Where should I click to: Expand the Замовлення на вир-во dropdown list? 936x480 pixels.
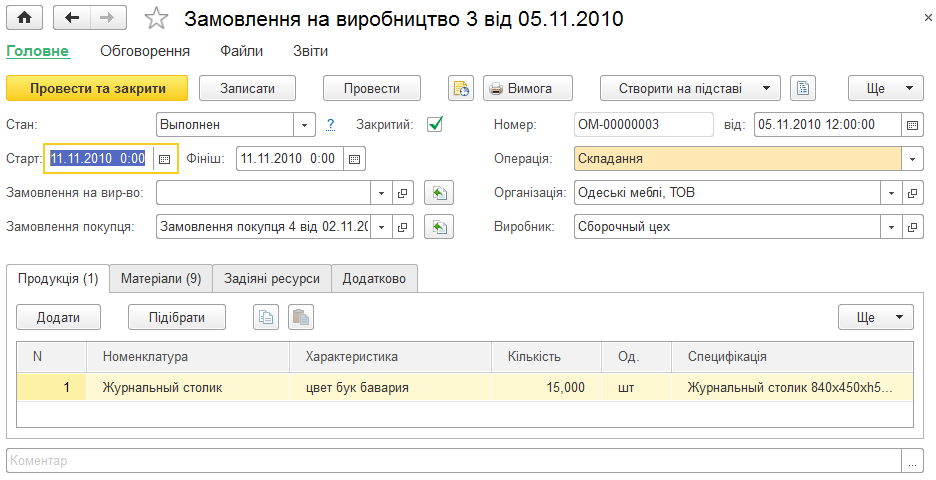click(381, 193)
